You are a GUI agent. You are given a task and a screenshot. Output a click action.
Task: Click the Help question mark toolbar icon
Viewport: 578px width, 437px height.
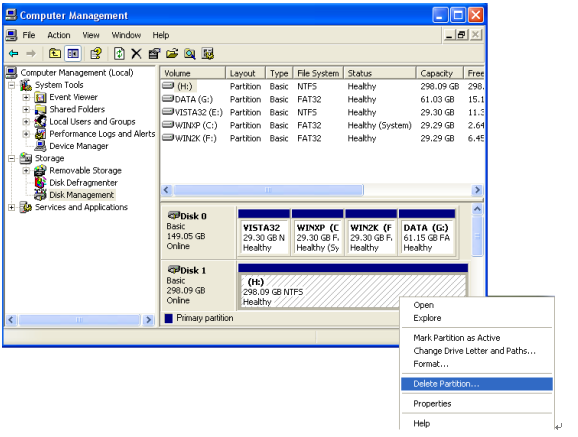coord(96,54)
